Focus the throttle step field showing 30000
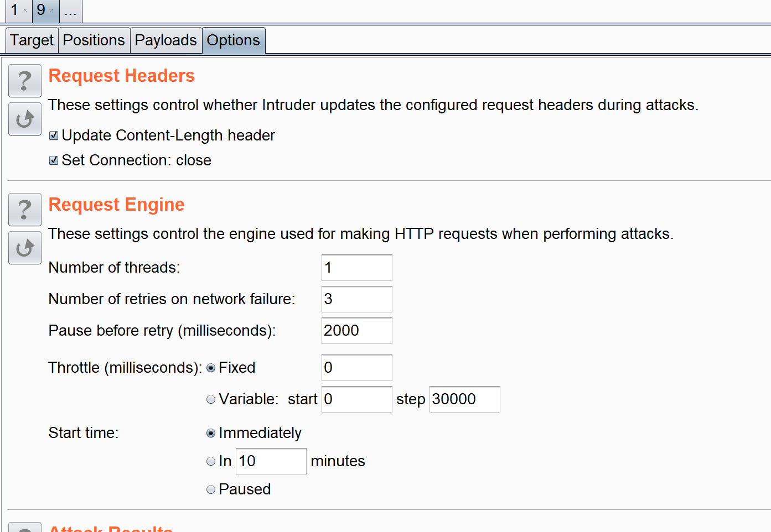 click(465, 399)
